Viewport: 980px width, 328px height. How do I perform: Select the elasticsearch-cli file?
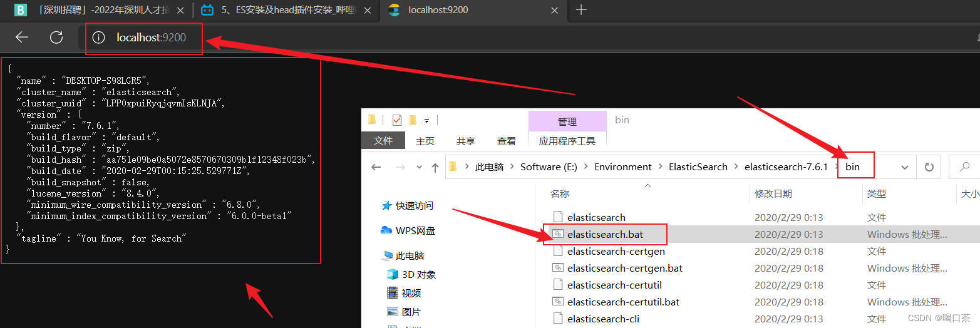603,319
